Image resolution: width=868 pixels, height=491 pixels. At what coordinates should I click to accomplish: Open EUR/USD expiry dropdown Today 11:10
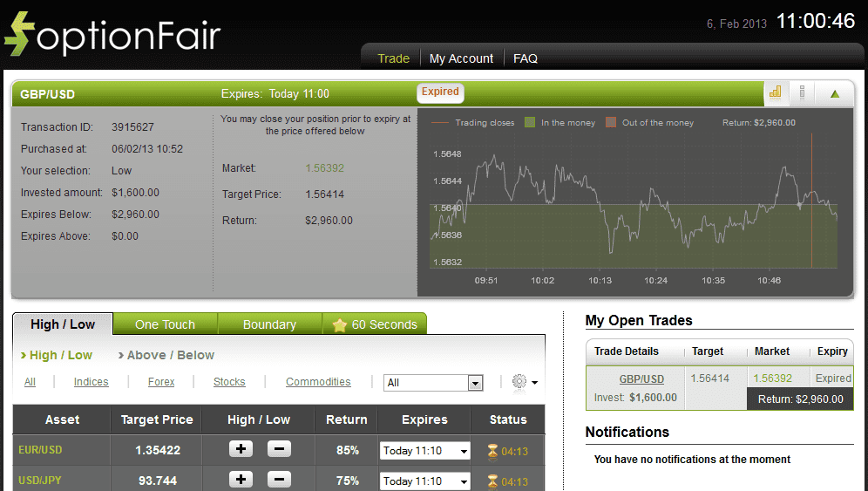click(424, 451)
